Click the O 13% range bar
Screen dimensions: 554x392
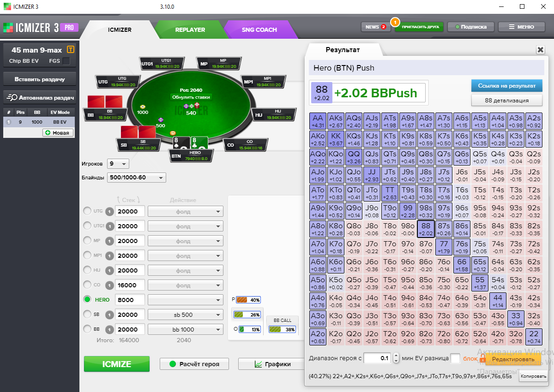point(249,329)
